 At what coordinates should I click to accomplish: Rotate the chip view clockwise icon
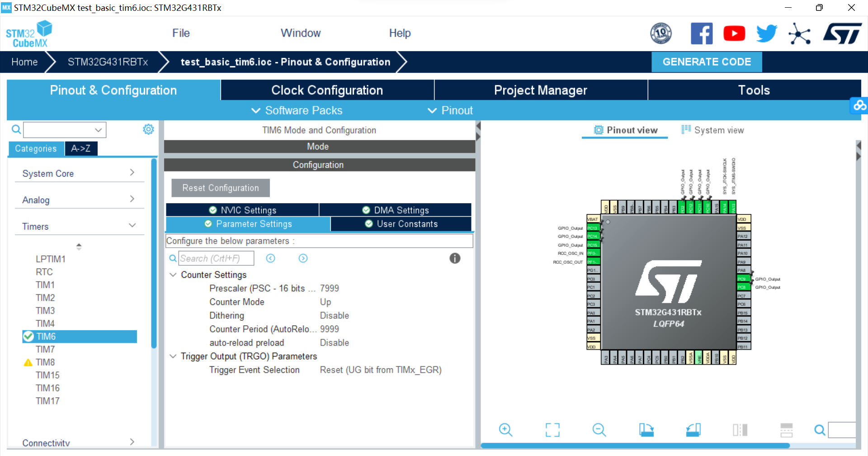point(646,430)
